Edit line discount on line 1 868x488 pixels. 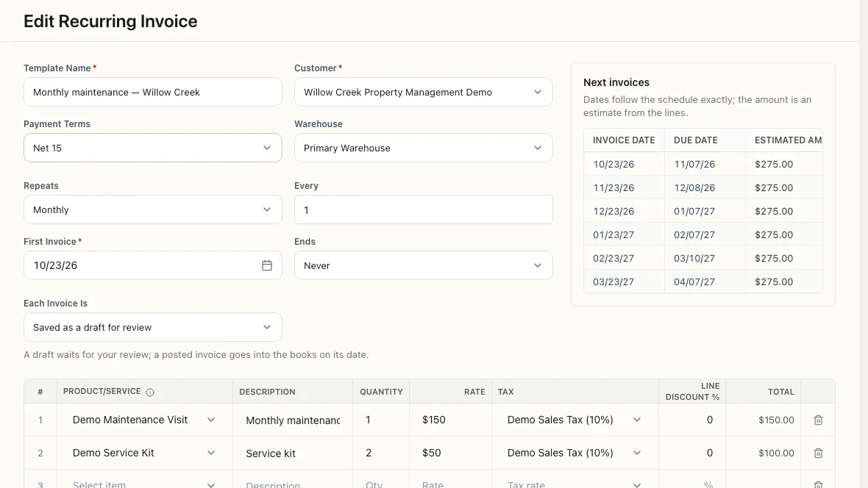tap(692, 420)
